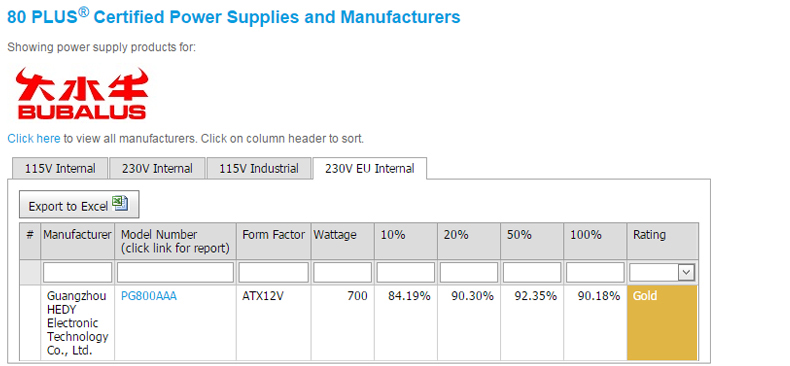Click the Excel icon on Export button

[x=120, y=203]
